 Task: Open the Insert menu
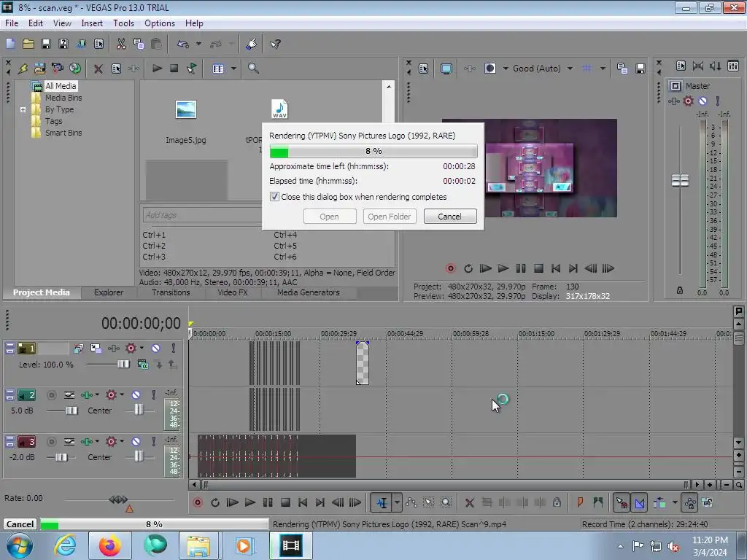click(x=92, y=23)
